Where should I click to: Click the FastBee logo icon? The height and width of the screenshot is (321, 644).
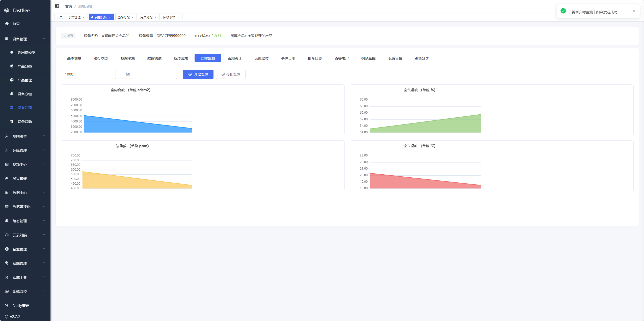click(x=7, y=10)
